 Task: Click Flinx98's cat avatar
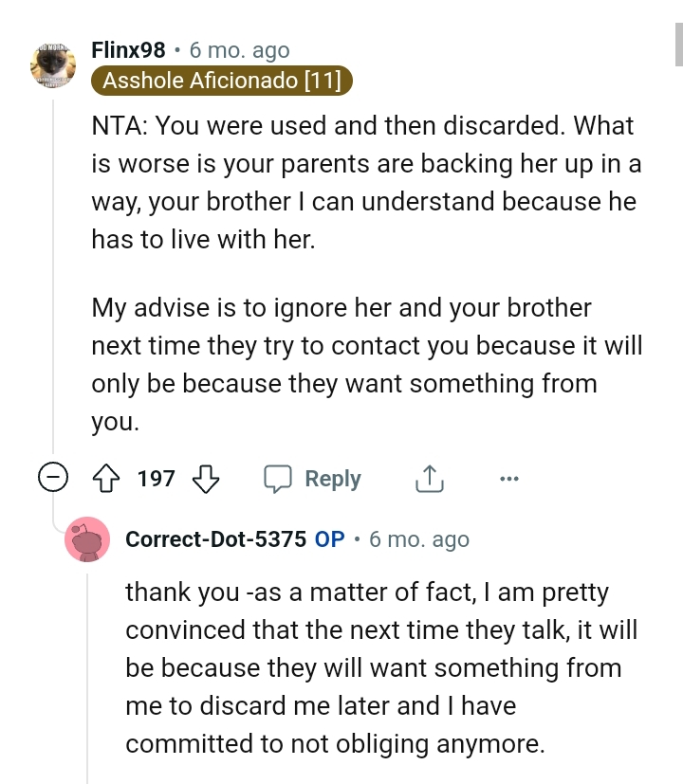pos(54,63)
